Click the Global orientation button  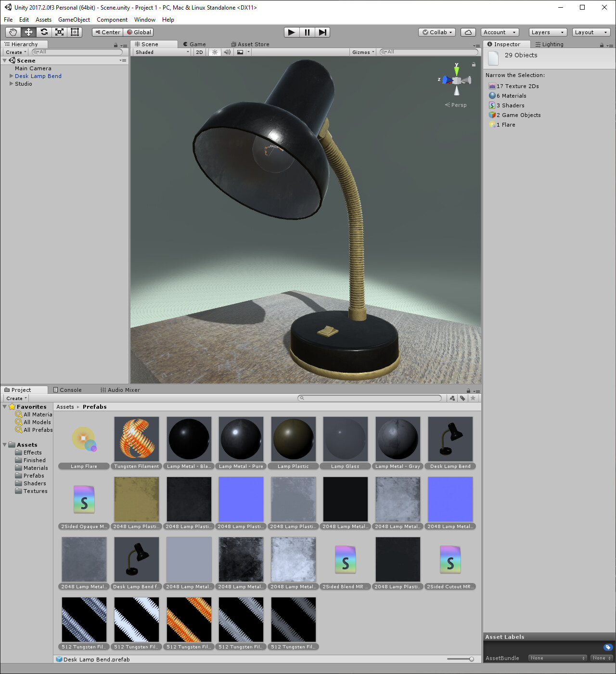point(138,32)
